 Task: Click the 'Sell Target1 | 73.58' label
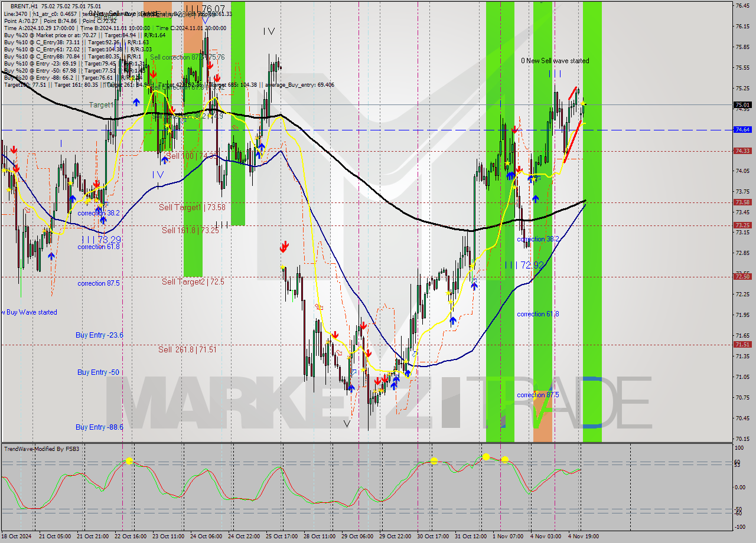click(x=192, y=207)
